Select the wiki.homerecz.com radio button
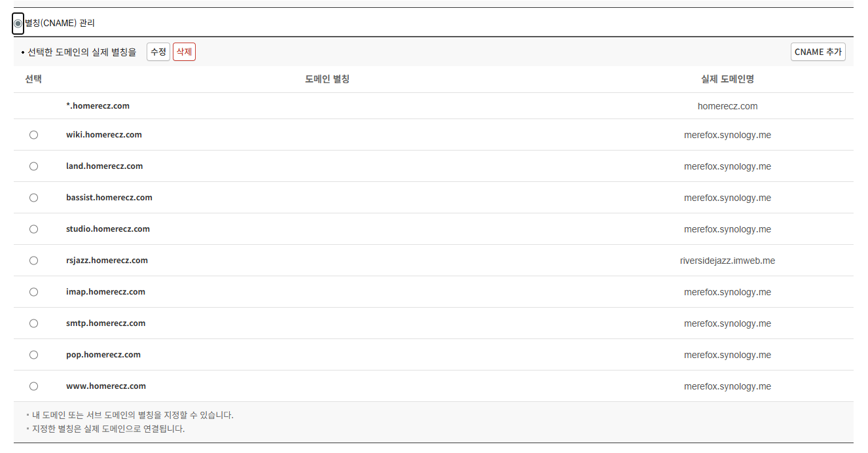The image size is (868, 453). point(34,135)
